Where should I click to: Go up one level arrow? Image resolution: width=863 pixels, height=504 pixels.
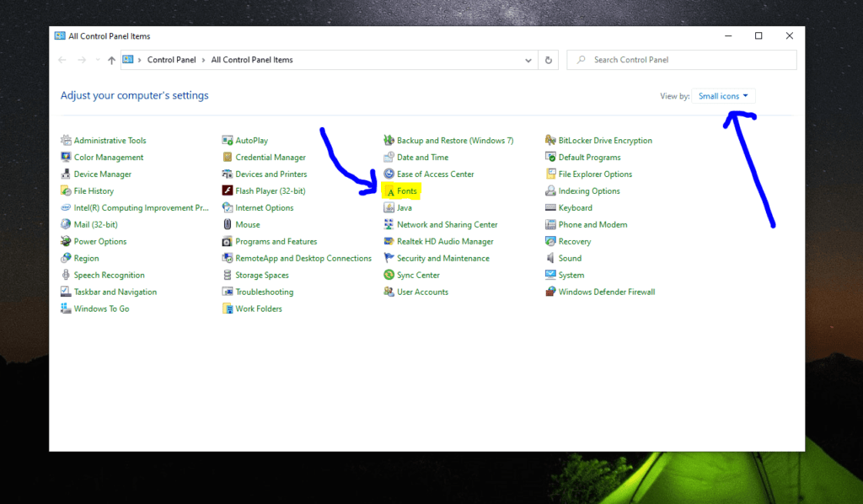112,60
